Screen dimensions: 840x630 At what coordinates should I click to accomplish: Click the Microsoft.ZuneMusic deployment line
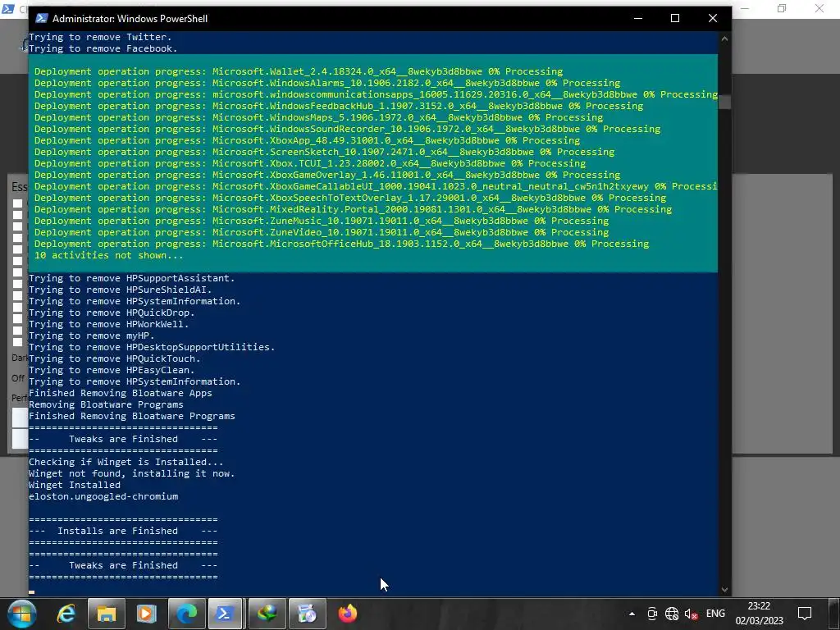322,221
